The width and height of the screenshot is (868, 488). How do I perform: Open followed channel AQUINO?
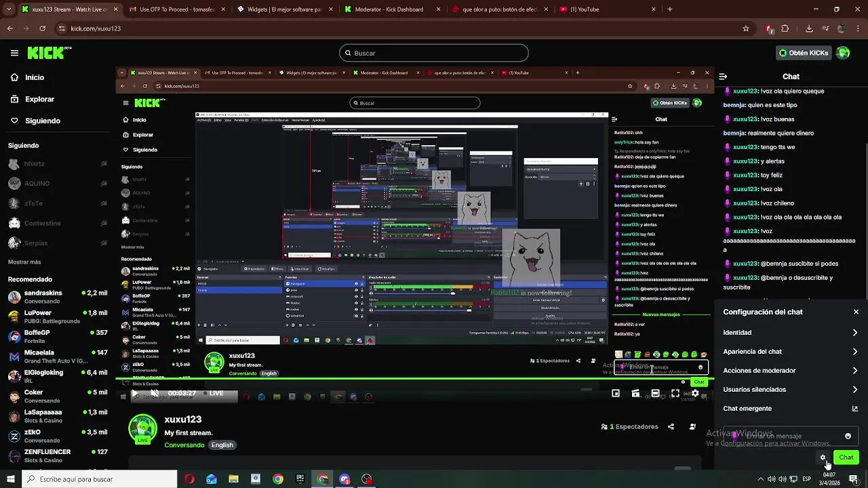coord(58,184)
